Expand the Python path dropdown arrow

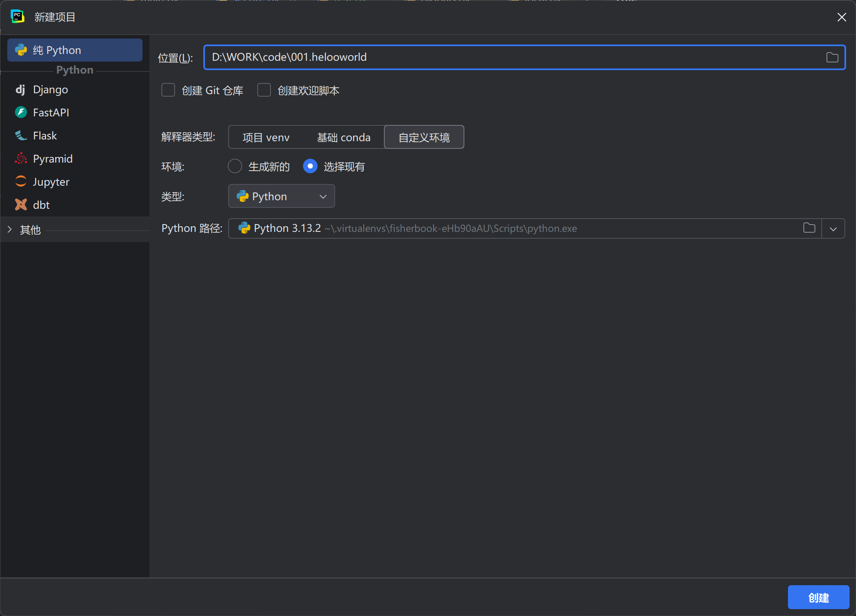click(x=833, y=229)
